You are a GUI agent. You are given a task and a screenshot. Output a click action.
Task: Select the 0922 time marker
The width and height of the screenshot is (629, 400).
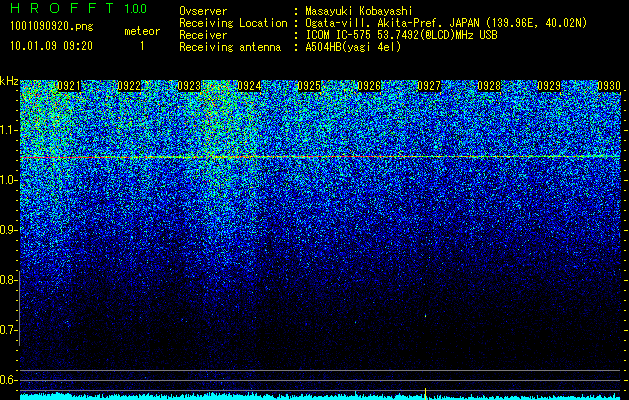pos(129,86)
